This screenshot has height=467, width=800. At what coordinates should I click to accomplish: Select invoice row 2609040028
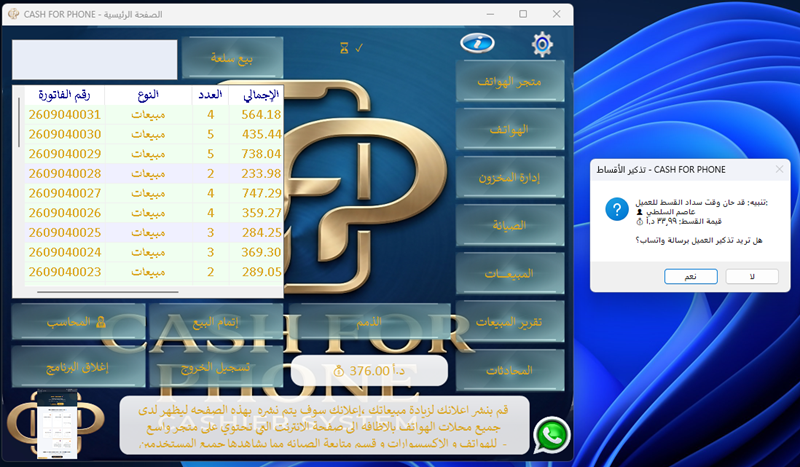tap(154, 174)
